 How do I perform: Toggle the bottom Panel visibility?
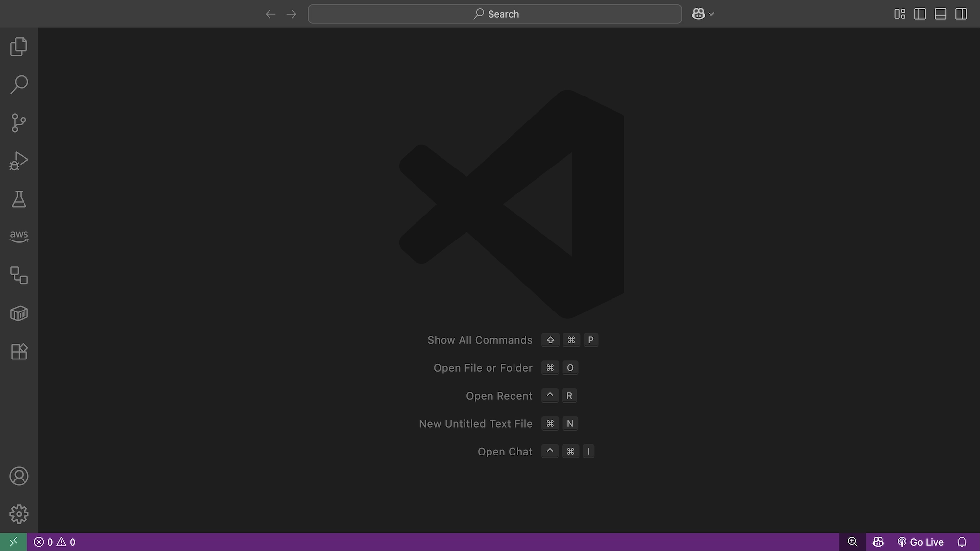pos(940,14)
